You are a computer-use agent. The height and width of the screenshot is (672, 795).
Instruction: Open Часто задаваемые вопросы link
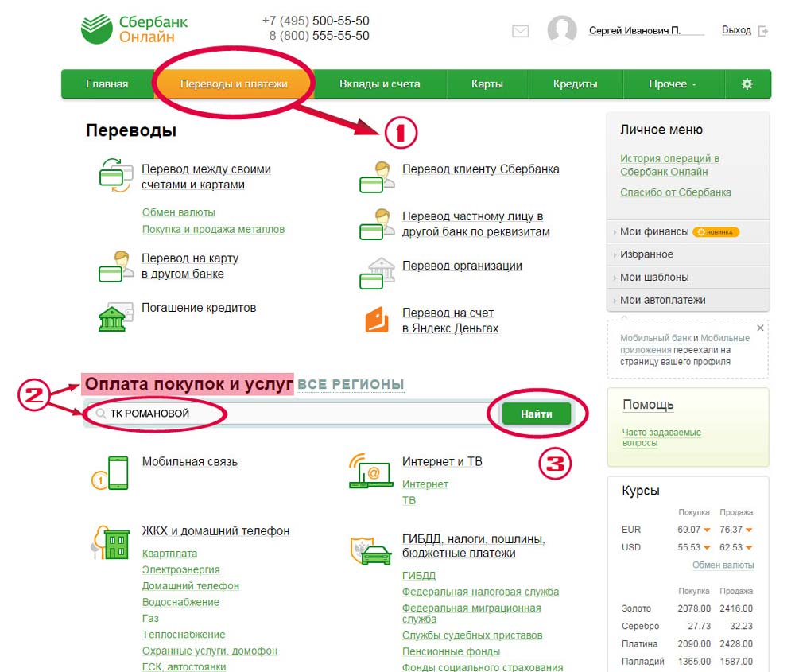pyautogui.click(x=661, y=437)
